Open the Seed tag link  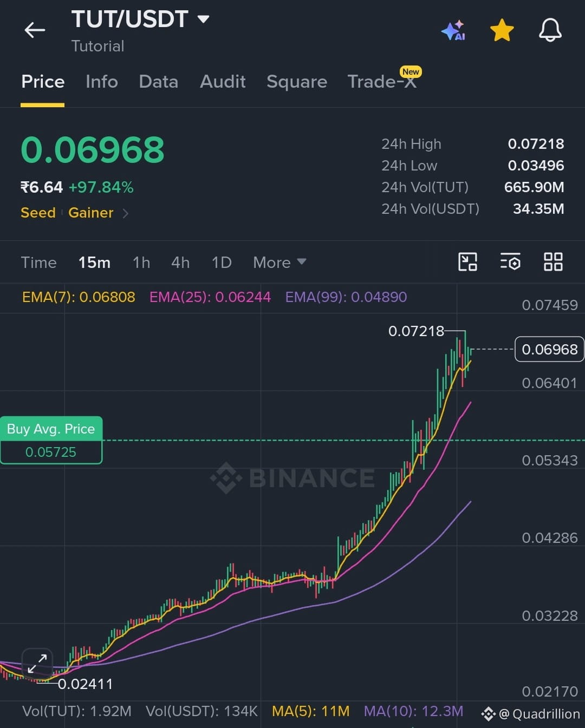pyautogui.click(x=38, y=213)
